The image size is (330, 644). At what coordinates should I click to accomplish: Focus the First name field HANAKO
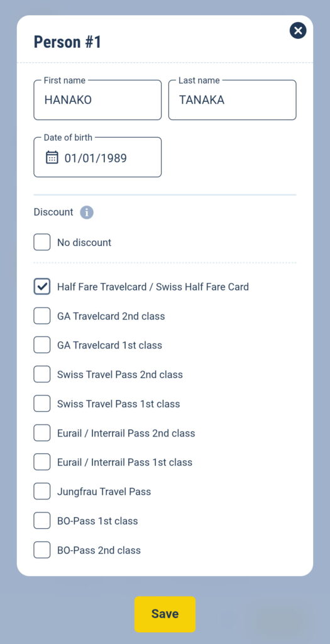[x=97, y=100]
